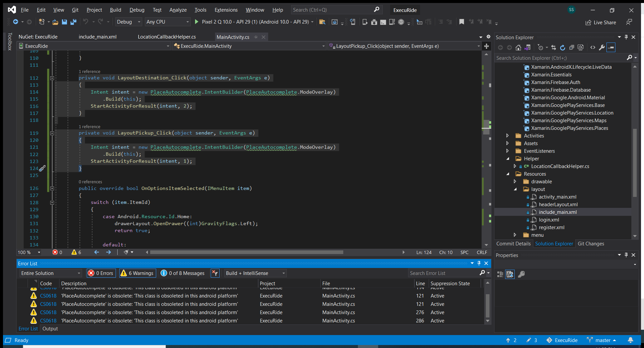The image size is (644, 348).
Task: Click the ExecuRide repository in status bar
Action: (x=562, y=340)
